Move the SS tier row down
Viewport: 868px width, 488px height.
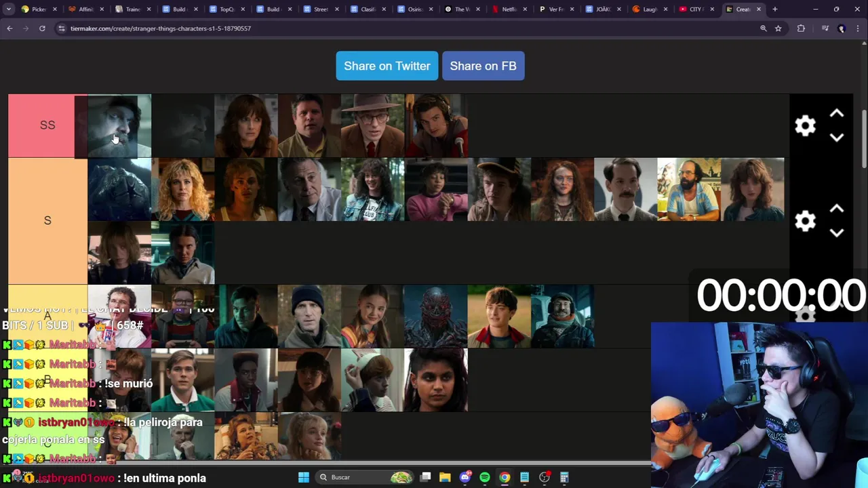(x=837, y=138)
